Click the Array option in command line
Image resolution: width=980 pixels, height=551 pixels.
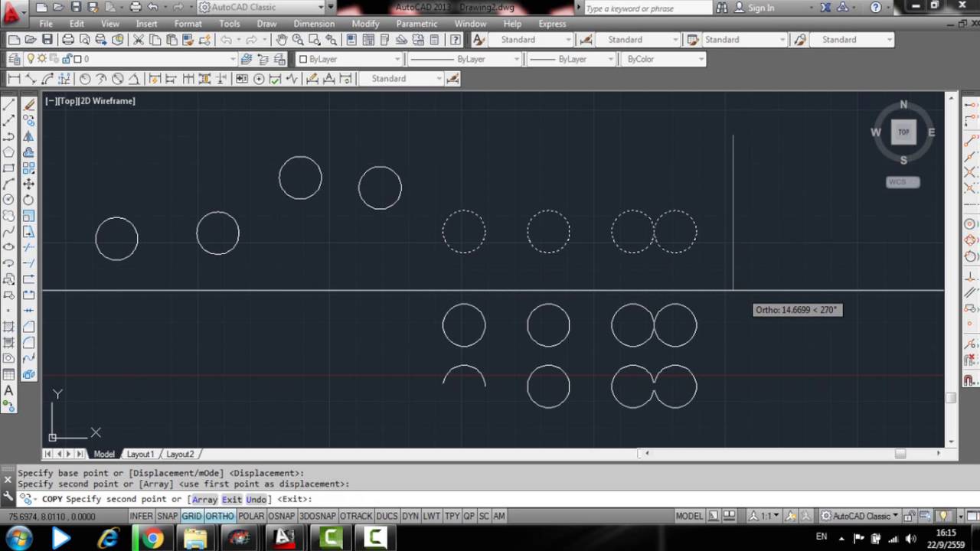204,500
